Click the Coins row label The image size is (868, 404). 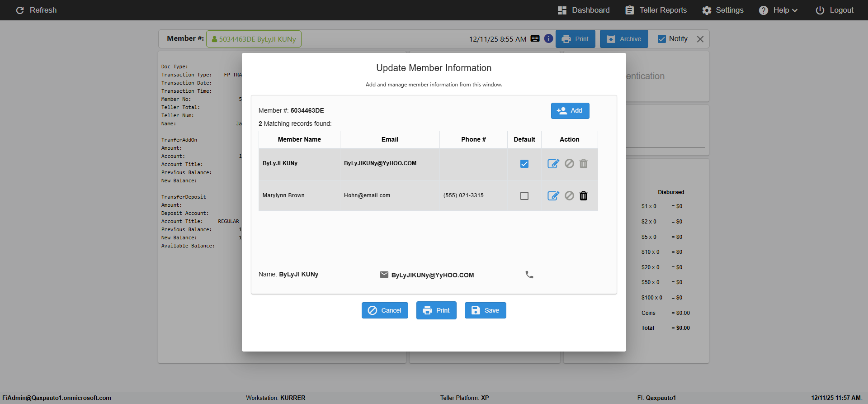click(x=648, y=313)
